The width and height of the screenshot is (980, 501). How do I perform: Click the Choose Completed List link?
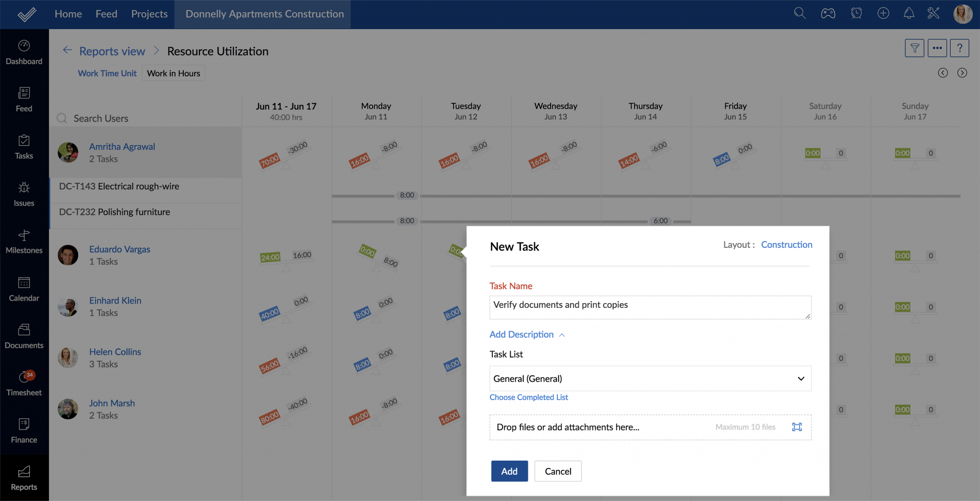click(528, 397)
